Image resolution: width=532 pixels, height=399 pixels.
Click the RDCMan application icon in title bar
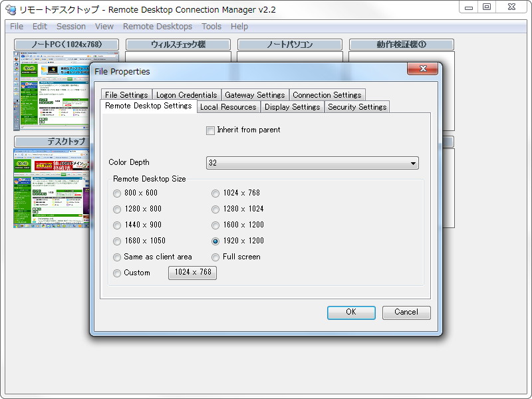tap(7, 9)
